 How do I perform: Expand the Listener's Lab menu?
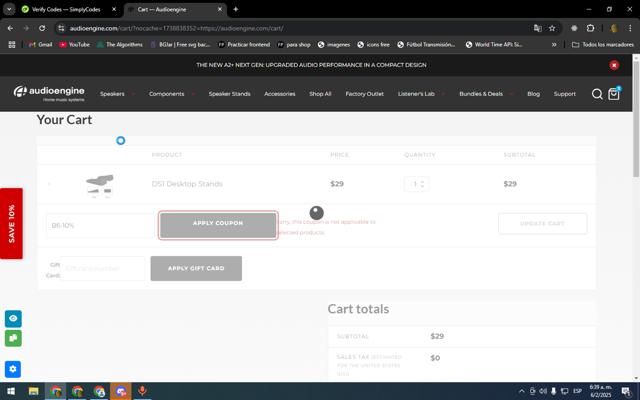coord(421,94)
